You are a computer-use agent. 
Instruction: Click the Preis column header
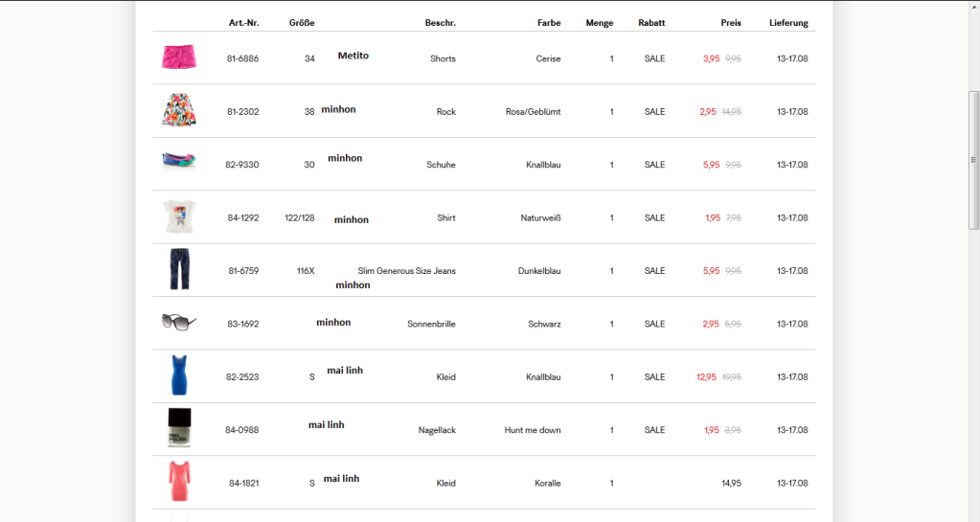[731, 22]
